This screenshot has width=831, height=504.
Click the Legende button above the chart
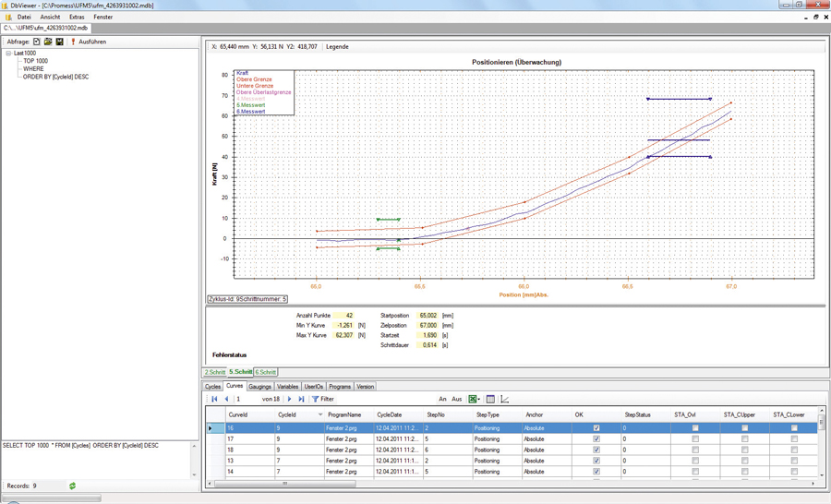point(337,46)
